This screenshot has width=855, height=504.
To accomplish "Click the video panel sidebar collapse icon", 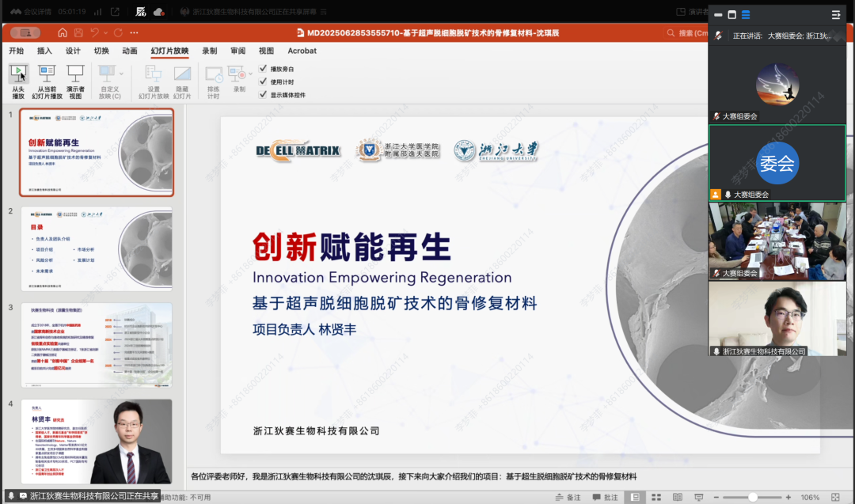I will [835, 15].
